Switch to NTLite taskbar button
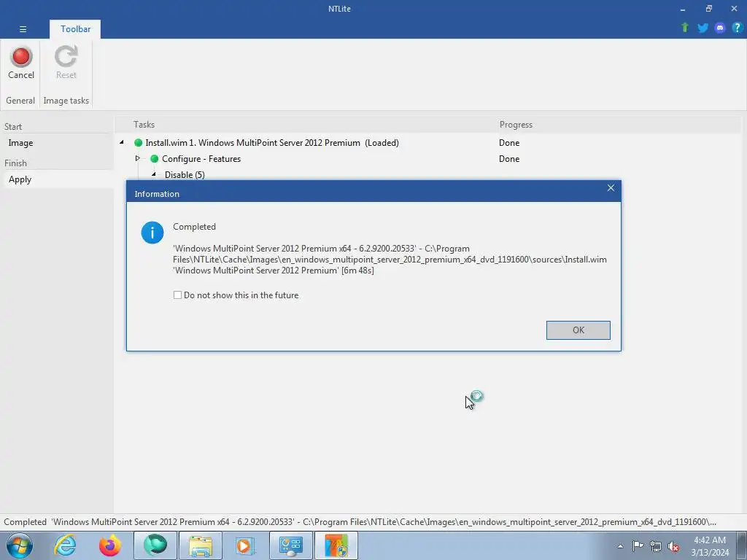Screen dimensions: 747x560 point(336,545)
